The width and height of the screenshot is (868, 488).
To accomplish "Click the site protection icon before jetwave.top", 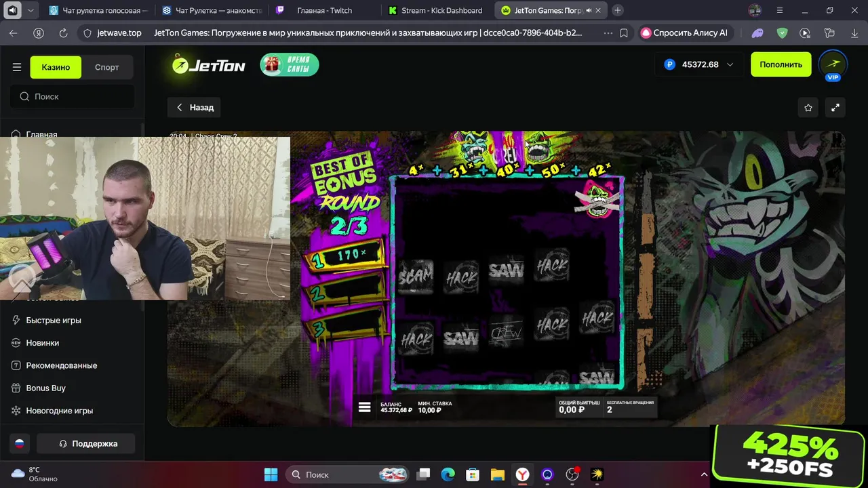I will [x=86, y=33].
